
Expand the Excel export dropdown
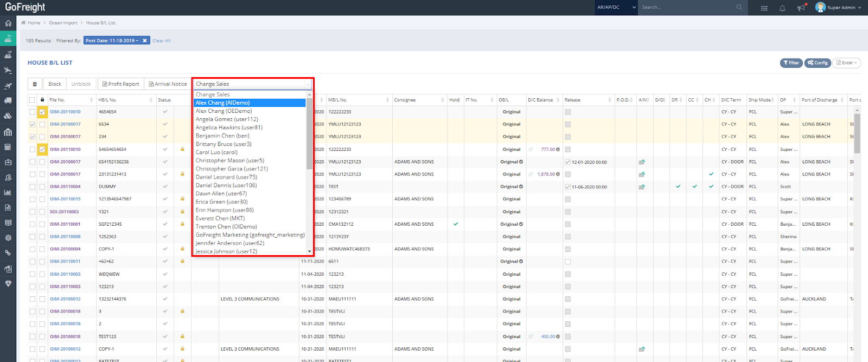(846, 63)
